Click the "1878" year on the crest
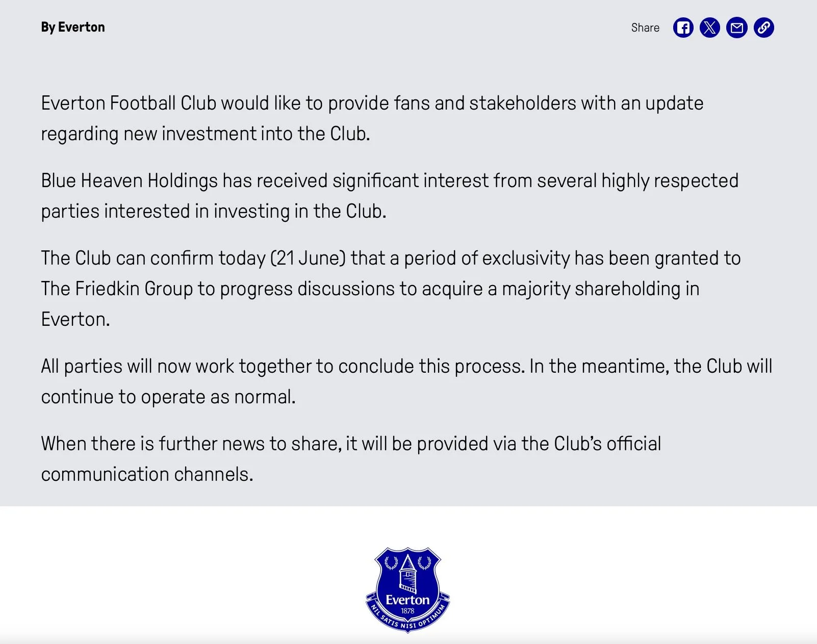The image size is (817, 644). (407, 611)
